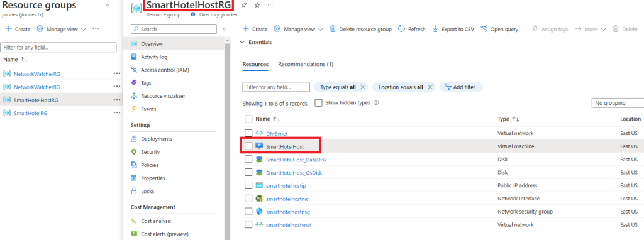Image resolution: width=644 pixels, height=240 pixels.
Task: Check the SmartHotelHost_OsDisk row checkbox
Action: [248, 172]
